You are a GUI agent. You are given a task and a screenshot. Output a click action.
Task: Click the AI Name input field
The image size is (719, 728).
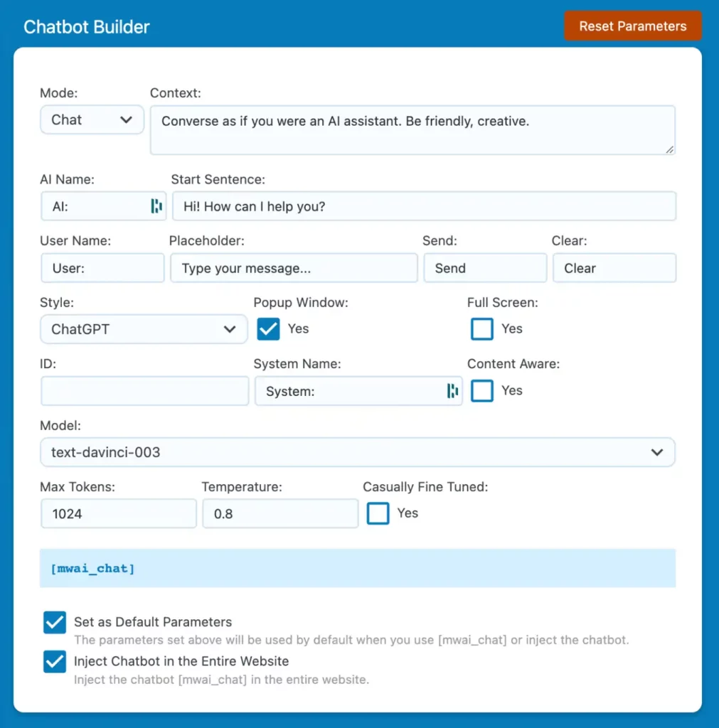tap(103, 206)
